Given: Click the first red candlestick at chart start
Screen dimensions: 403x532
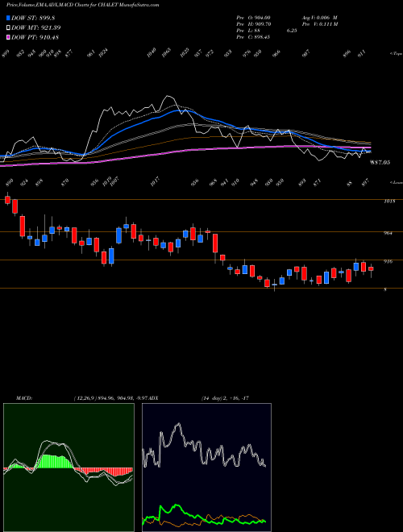Looking at the screenshot, I should coord(7,199).
